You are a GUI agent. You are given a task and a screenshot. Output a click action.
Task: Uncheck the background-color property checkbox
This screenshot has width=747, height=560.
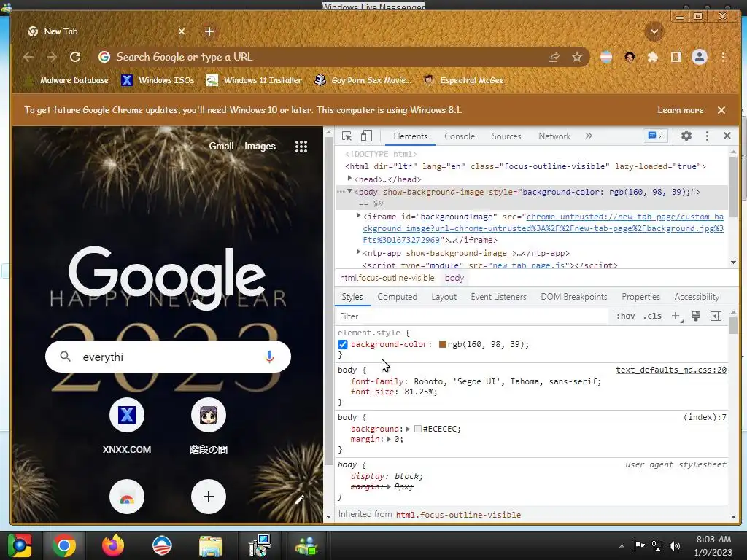[x=343, y=344]
